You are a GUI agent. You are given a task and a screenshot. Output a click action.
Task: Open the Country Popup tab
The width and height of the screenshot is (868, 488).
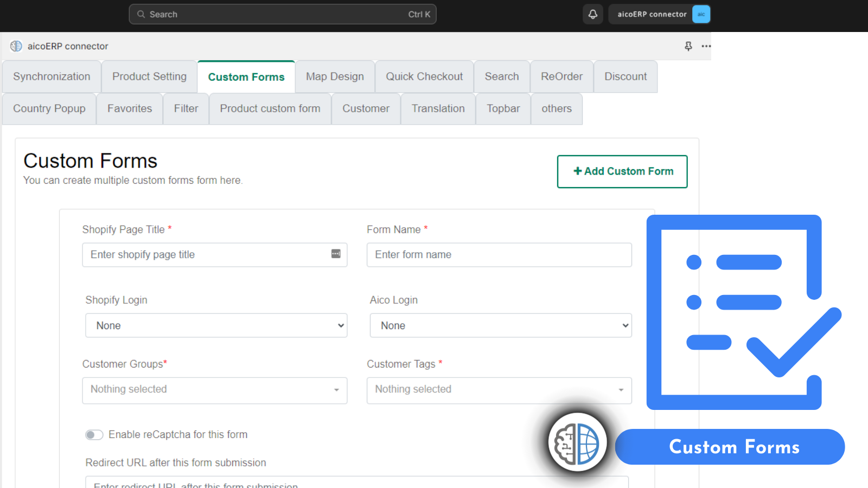[49, 108]
